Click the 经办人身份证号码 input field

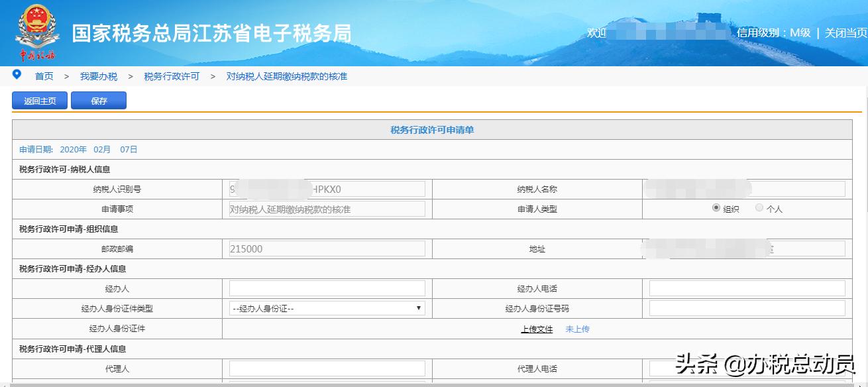(747, 308)
